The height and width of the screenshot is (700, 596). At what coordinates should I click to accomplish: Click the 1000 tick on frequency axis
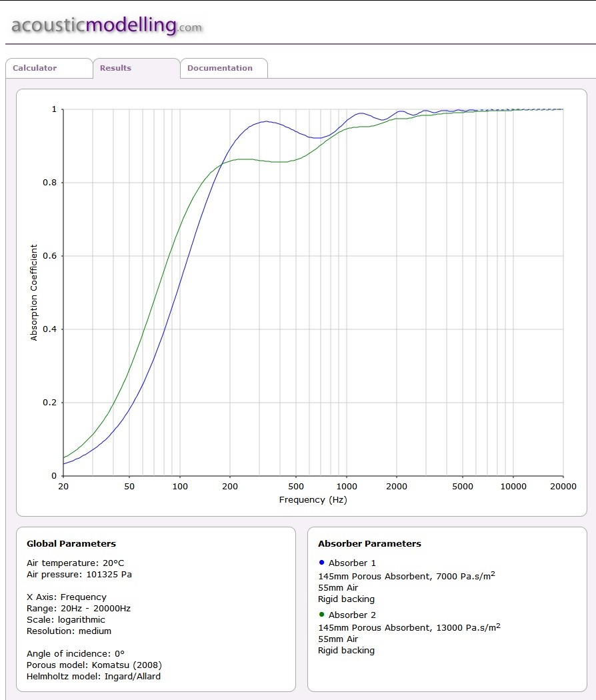click(347, 486)
